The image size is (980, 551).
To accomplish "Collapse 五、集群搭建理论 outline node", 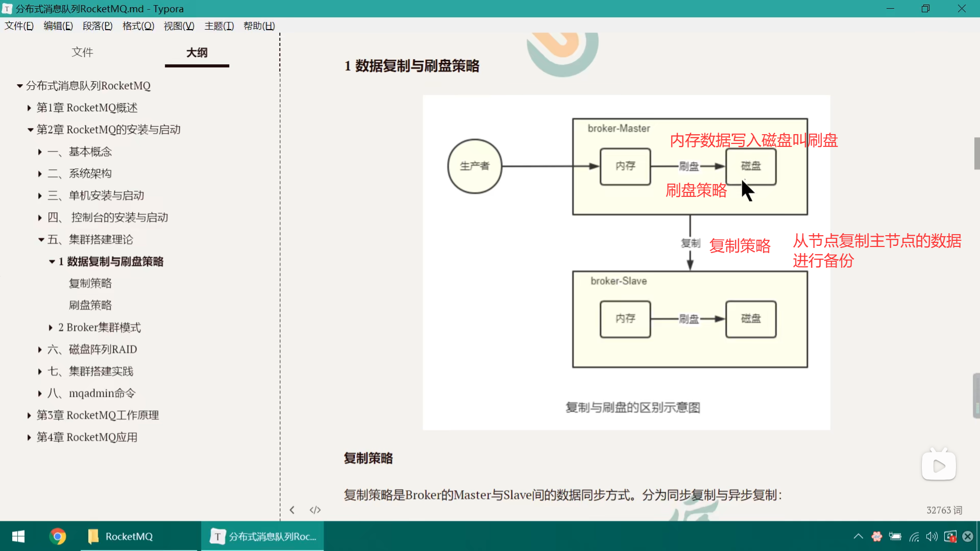I will [41, 239].
